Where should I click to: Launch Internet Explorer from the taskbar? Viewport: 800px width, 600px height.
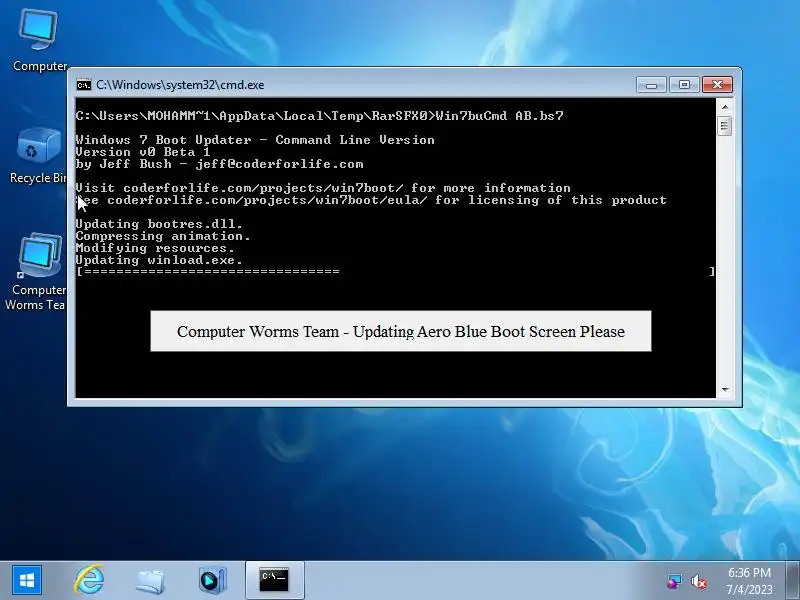tap(90, 580)
